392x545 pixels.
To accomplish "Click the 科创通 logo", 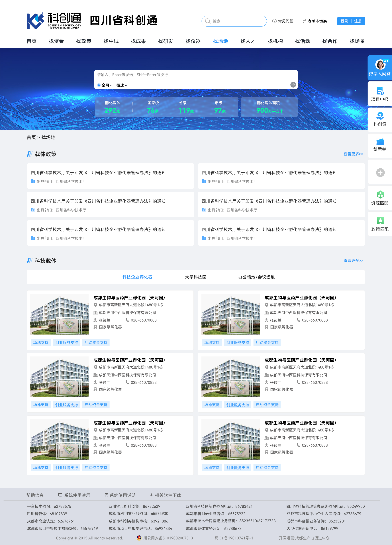I will tap(54, 21).
